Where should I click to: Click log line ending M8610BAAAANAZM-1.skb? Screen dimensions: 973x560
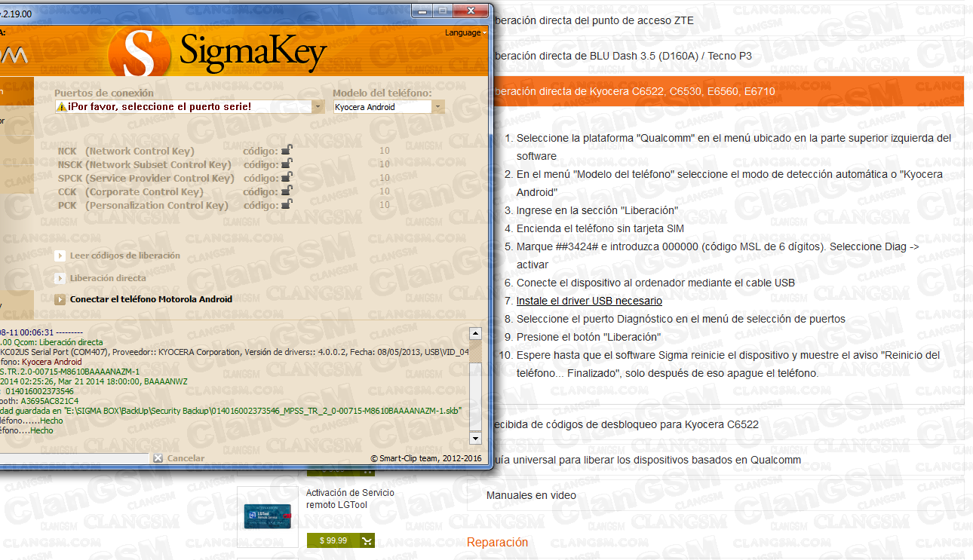231,411
